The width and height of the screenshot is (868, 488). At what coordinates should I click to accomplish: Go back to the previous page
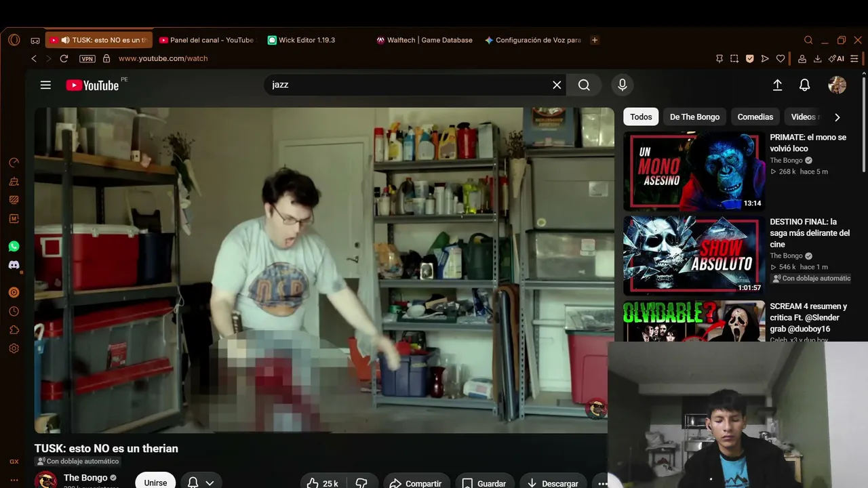[x=34, y=58]
